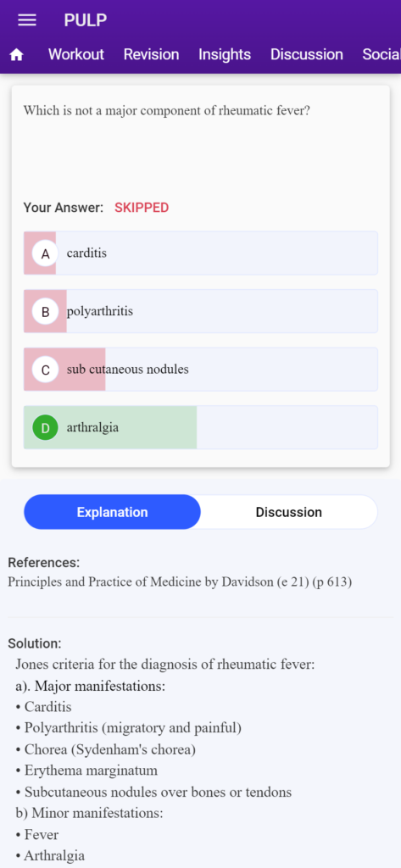Screen dimensions: 401x868
Task: Open the hamburger navigation menu
Action: (27, 20)
